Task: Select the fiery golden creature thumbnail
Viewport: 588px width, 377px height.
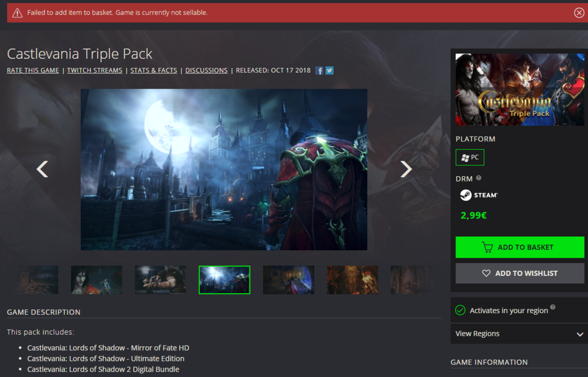Action: coord(353,280)
